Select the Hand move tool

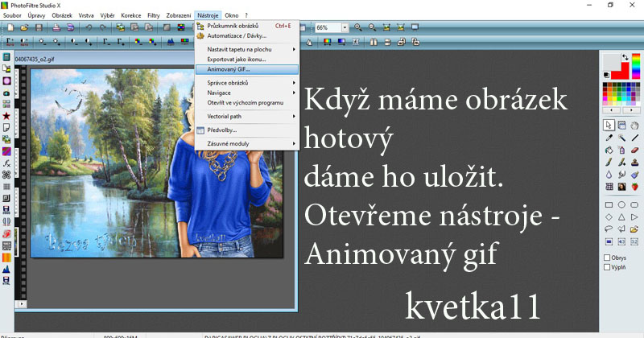634,126
